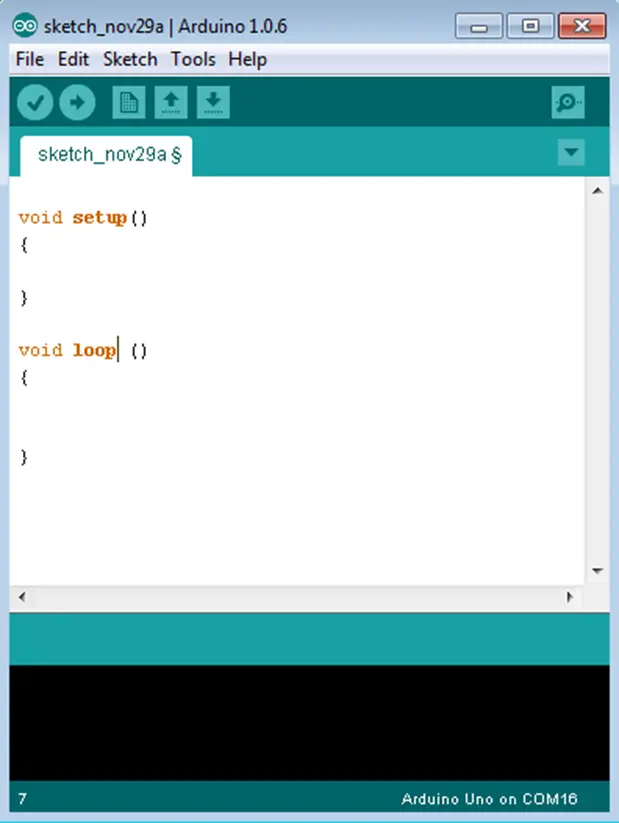Open the Tools menu

193,59
